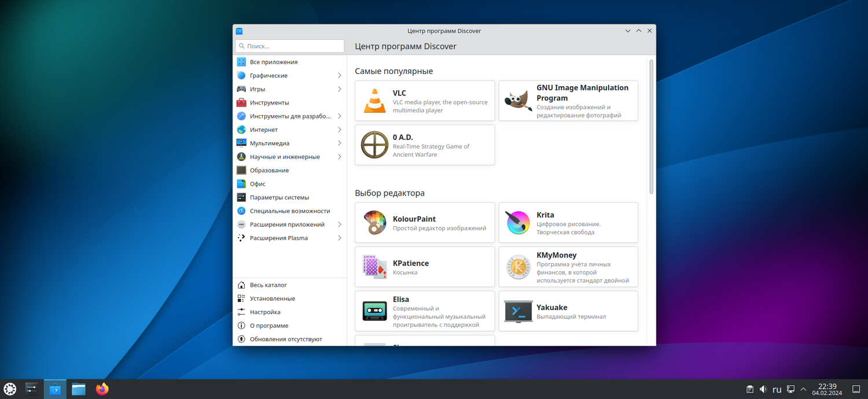Viewport: 868px width, 399px height.
Task: Open the Настройка page label
Action: [x=265, y=312]
